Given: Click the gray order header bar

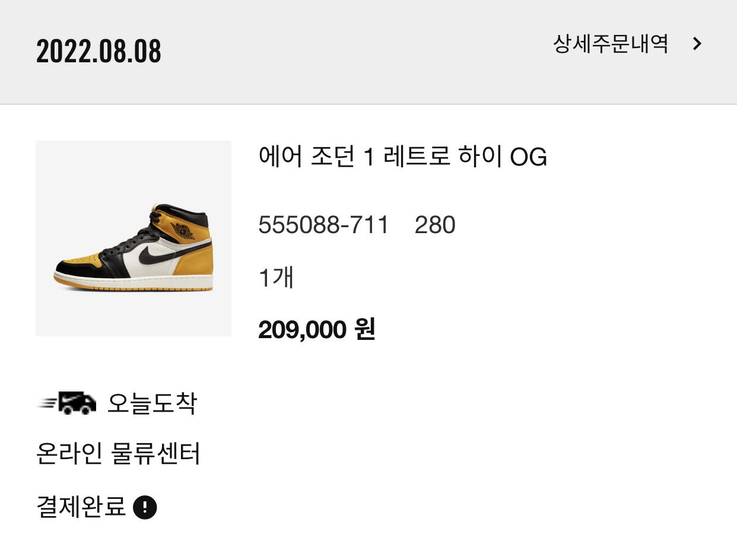Looking at the screenshot, I should [356, 77].
